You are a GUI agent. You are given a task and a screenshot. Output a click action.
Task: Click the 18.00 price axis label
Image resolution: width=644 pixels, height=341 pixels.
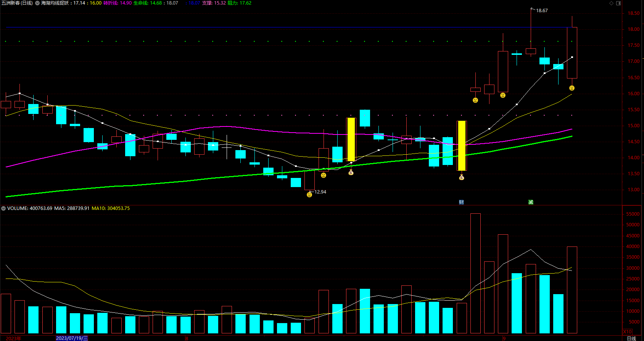[634, 29]
